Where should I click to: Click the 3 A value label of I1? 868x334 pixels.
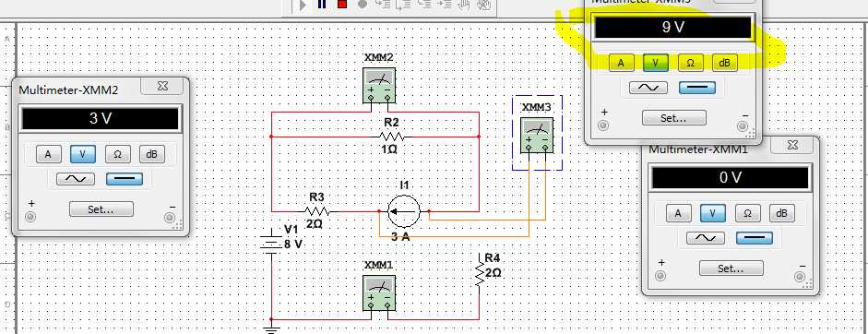click(x=400, y=237)
